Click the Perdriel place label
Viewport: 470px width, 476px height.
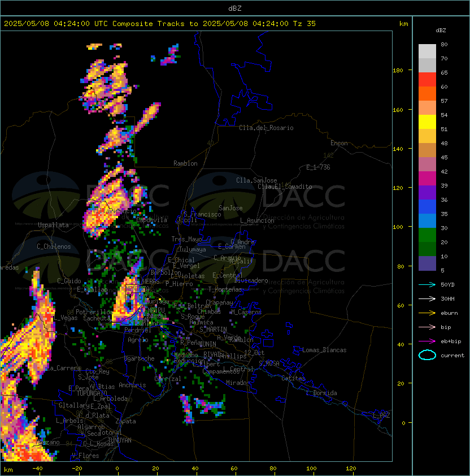[138, 330]
